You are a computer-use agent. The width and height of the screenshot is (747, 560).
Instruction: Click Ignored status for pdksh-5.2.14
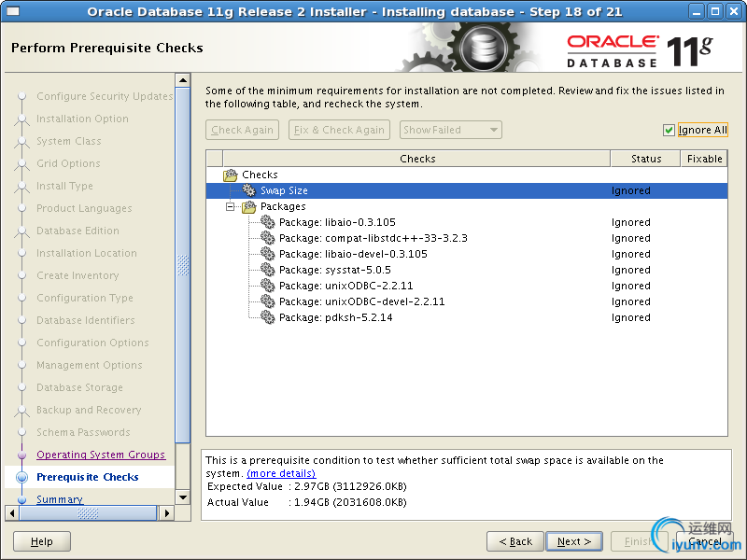click(631, 317)
